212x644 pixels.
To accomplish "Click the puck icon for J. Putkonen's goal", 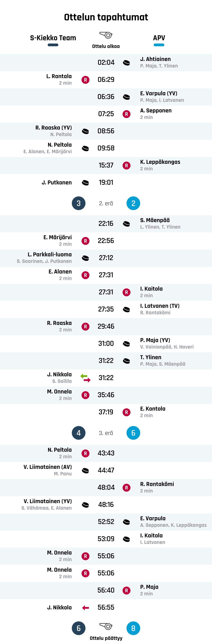I will coord(85,183).
